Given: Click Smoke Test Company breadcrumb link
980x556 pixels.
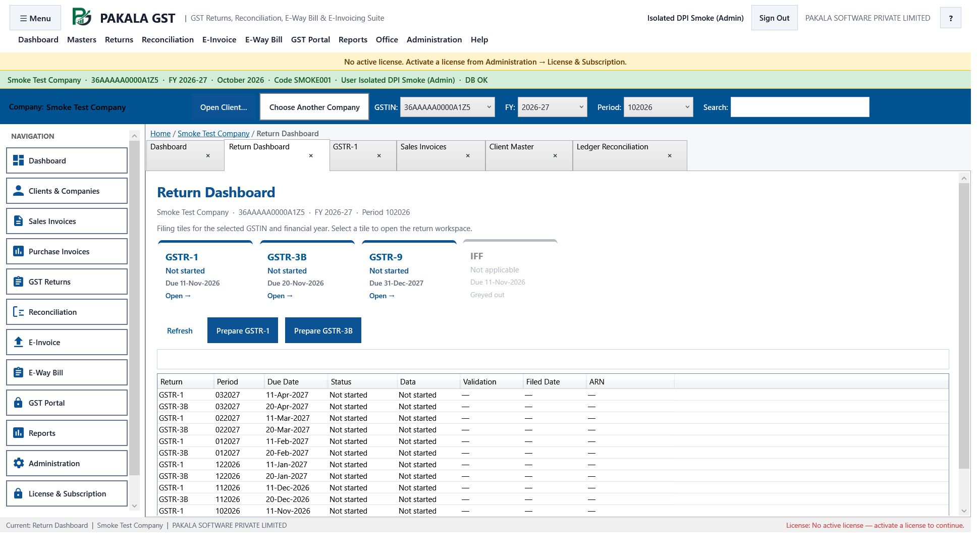Looking at the screenshot, I should pos(213,133).
